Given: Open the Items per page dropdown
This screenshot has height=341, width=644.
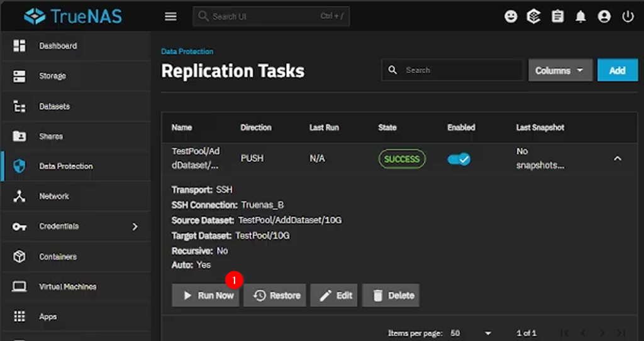Looking at the screenshot, I should (472, 333).
